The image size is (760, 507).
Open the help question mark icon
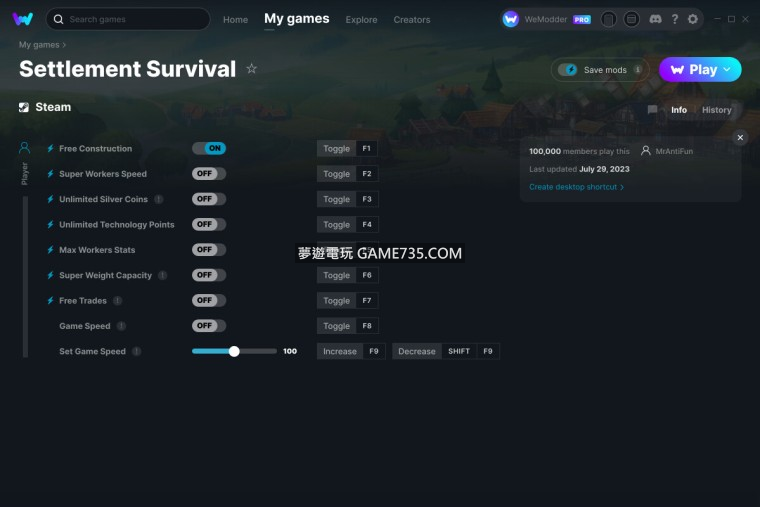675,19
